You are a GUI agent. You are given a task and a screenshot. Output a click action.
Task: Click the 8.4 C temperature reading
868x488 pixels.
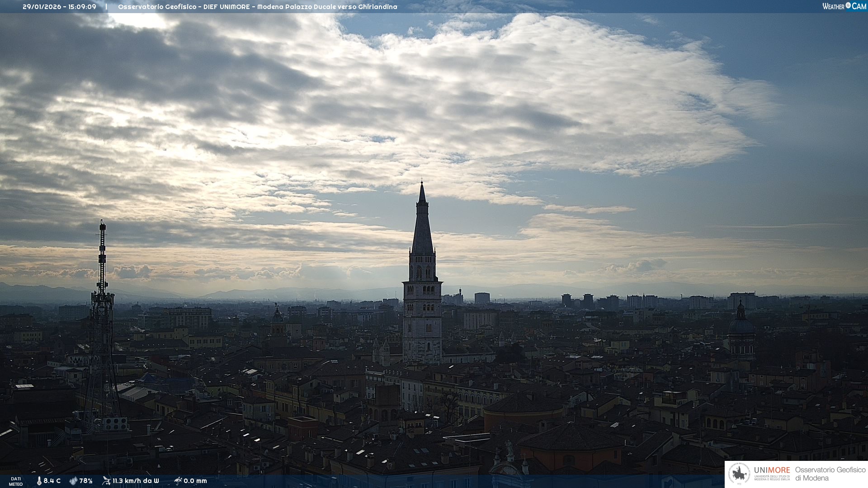[52, 481]
